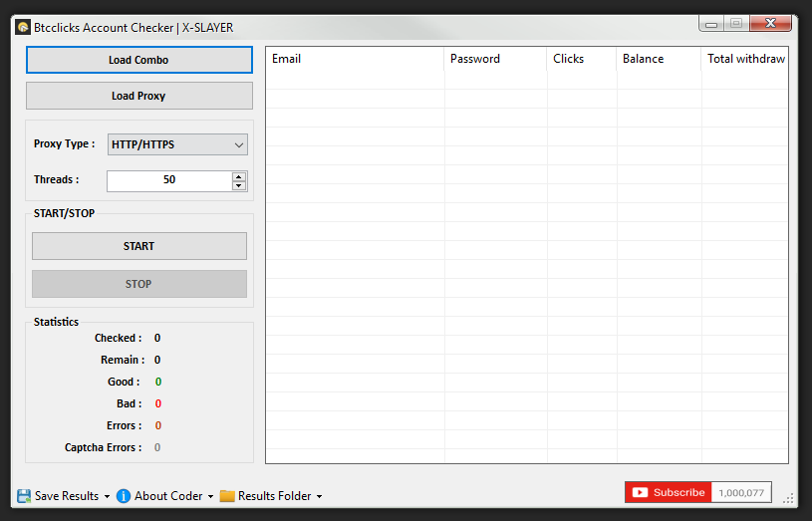Open the Proxy Type HTTP/HTTPS dropdown
The height and width of the screenshot is (521, 812).
click(177, 144)
